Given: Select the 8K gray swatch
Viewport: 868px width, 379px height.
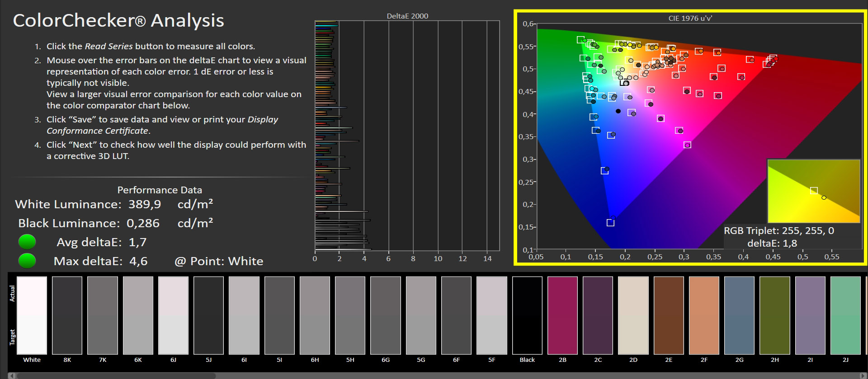Looking at the screenshot, I should point(67,315).
